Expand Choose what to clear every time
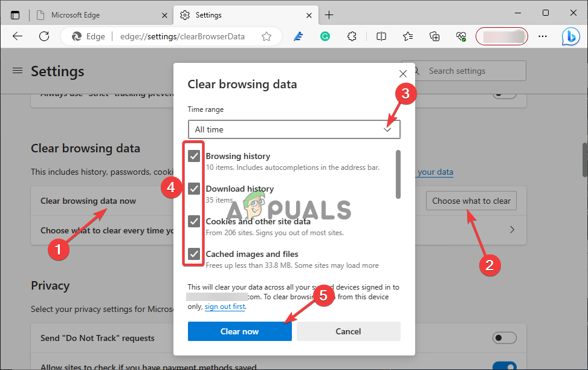The width and height of the screenshot is (588, 370). (511, 230)
